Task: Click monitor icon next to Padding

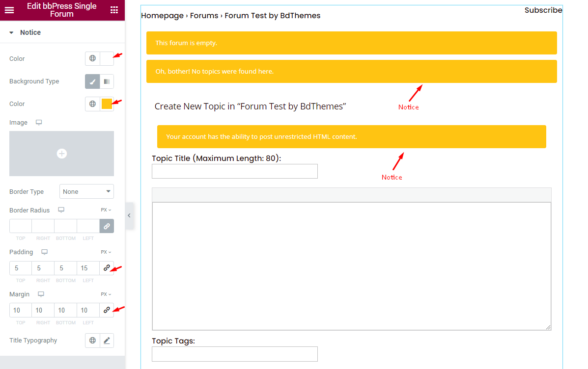Action: click(44, 252)
